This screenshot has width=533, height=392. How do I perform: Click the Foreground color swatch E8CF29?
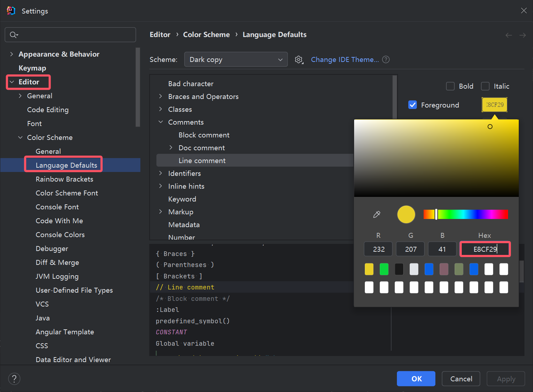495,105
